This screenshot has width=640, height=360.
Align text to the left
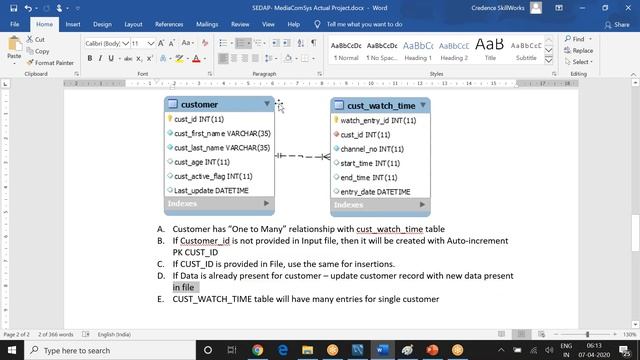[223, 59]
